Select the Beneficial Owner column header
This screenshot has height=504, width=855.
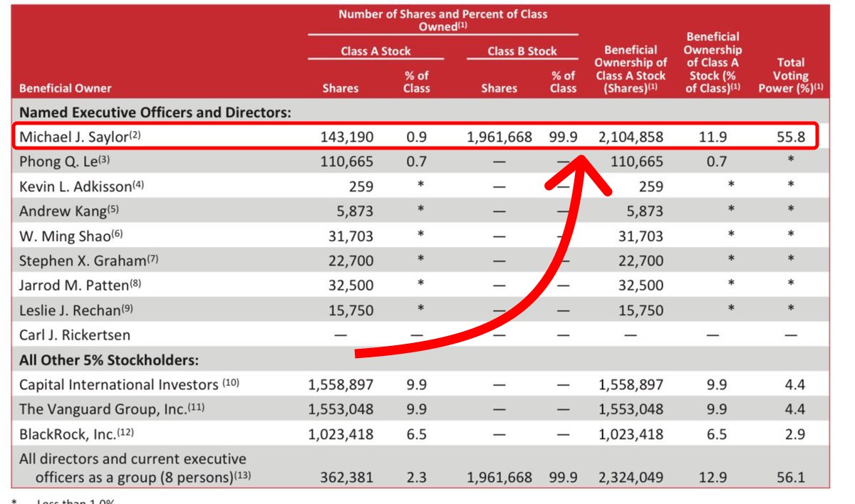(66, 88)
